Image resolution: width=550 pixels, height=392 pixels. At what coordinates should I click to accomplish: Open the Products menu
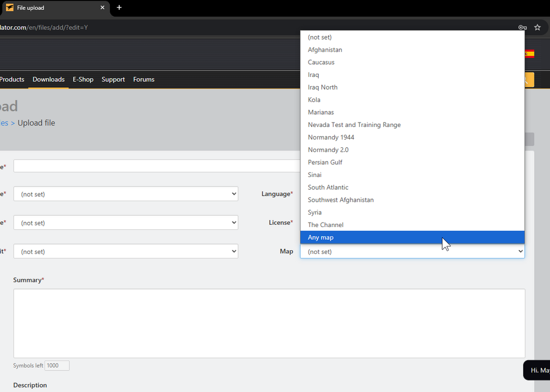pos(12,79)
